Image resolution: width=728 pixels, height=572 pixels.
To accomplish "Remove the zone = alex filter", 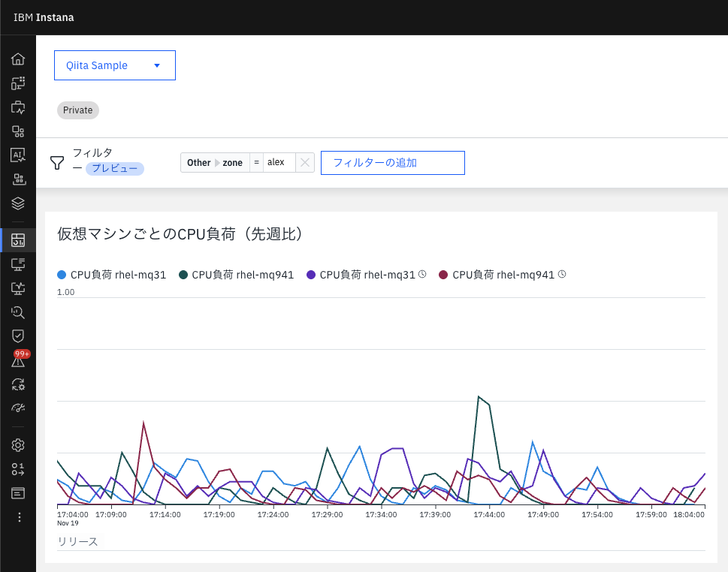I will coord(304,162).
